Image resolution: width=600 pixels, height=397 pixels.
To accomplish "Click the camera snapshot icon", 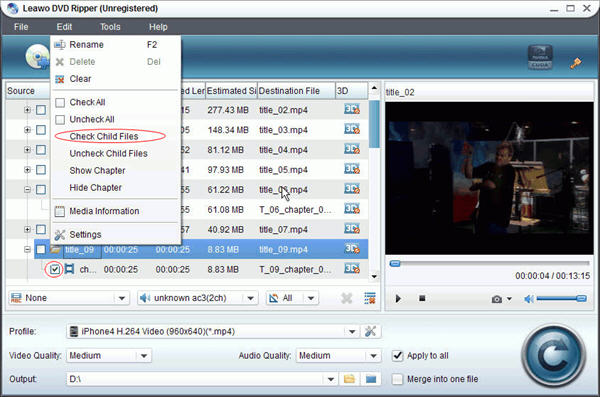I will coord(497,299).
